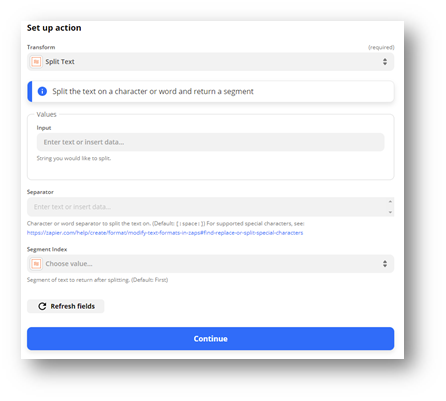Click the Formatter icon in Transform field
This screenshot has width=446, height=401.
[36, 62]
